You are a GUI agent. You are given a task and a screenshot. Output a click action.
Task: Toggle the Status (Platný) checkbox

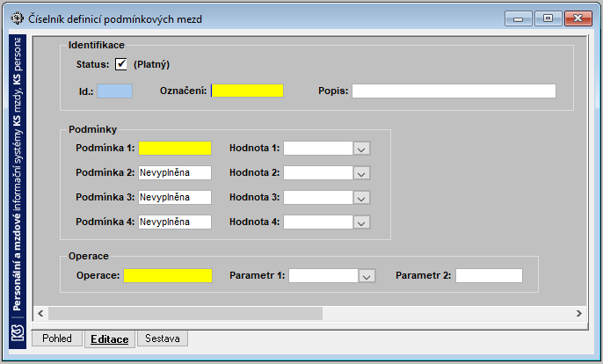(x=120, y=64)
